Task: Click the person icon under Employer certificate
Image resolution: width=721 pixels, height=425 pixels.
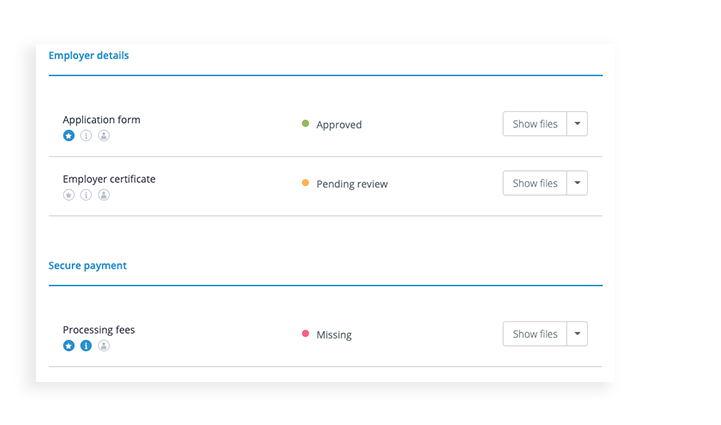Action: [104, 195]
